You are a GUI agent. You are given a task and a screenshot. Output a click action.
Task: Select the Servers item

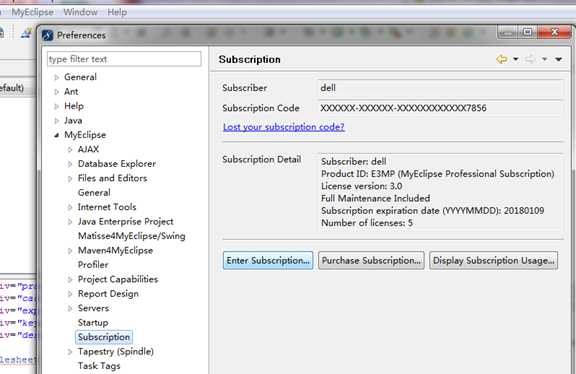coord(93,308)
